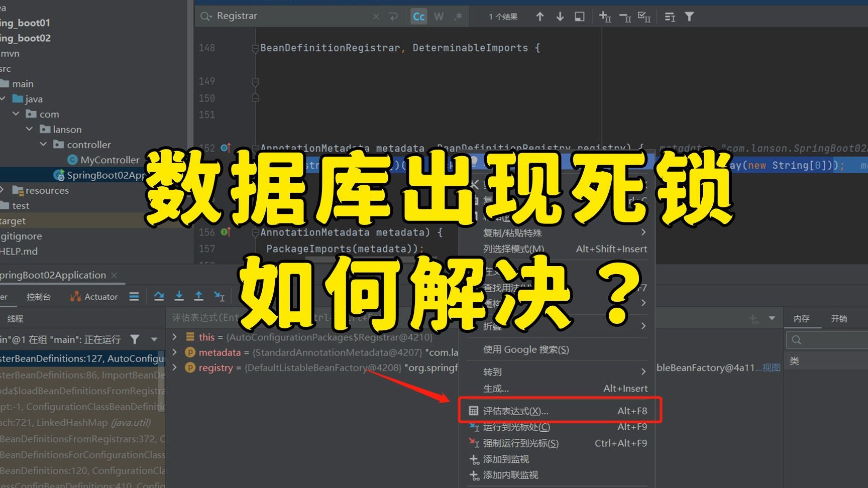Screen dimensions: 868x488
Task: Open search results in Find window
Action: pos(670,17)
